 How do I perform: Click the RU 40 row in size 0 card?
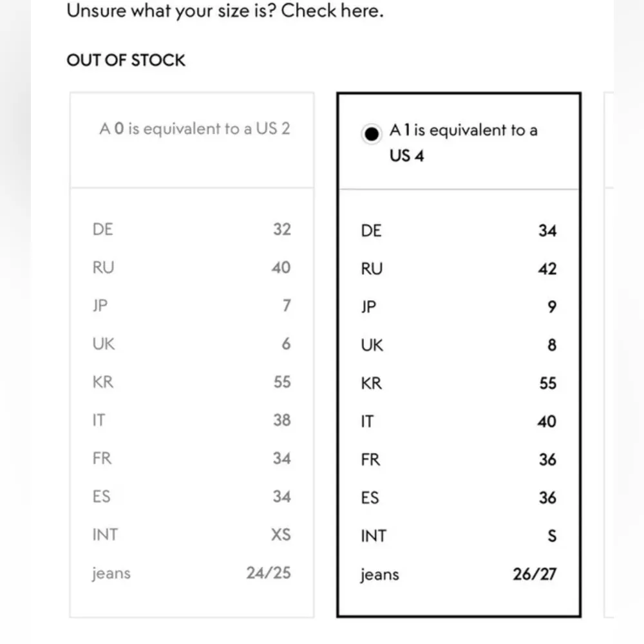click(191, 267)
